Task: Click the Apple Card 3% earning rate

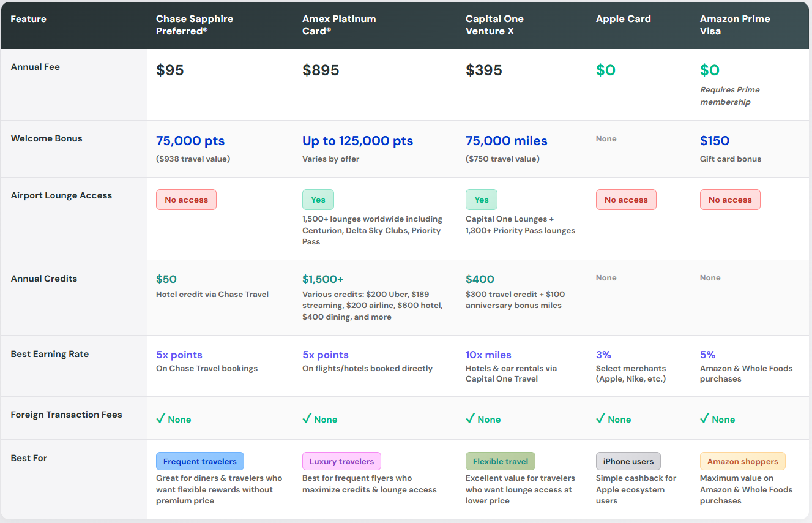Action: click(x=603, y=355)
